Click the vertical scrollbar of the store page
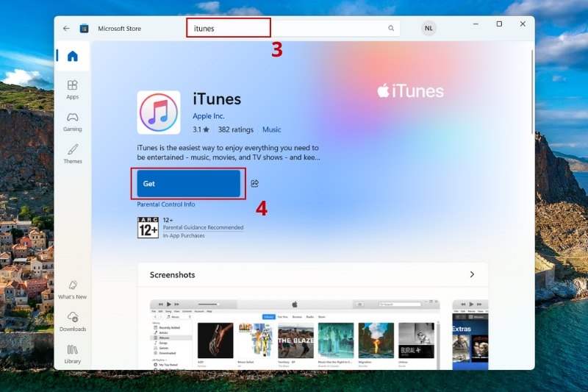The width and height of the screenshot is (588, 392). click(531, 92)
